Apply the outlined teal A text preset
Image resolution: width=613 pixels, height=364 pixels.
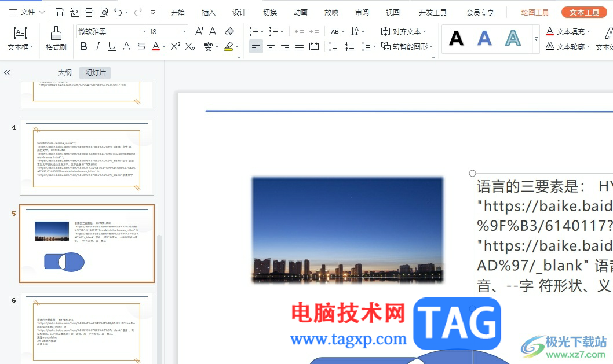pos(513,38)
